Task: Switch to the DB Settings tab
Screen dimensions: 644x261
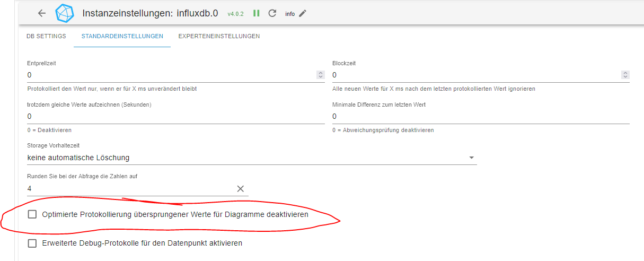Action: click(46, 36)
